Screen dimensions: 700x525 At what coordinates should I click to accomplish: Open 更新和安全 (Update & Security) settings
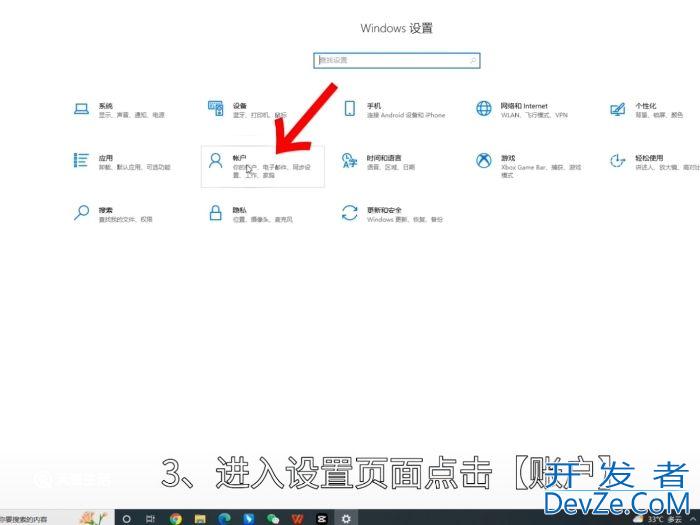(392, 214)
